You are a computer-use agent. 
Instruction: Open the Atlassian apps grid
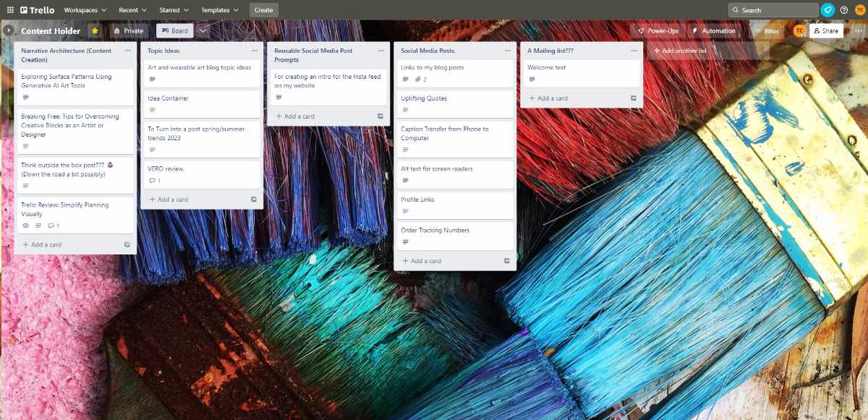pos(9,9)
